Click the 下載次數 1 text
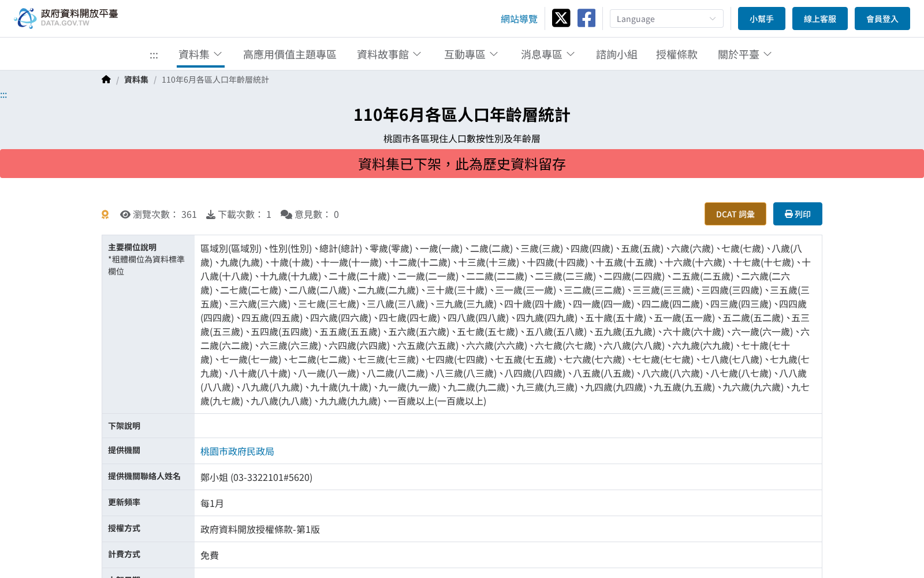This screenshot has height=578, width=924. pyautogui.click(x=244, y=214)
